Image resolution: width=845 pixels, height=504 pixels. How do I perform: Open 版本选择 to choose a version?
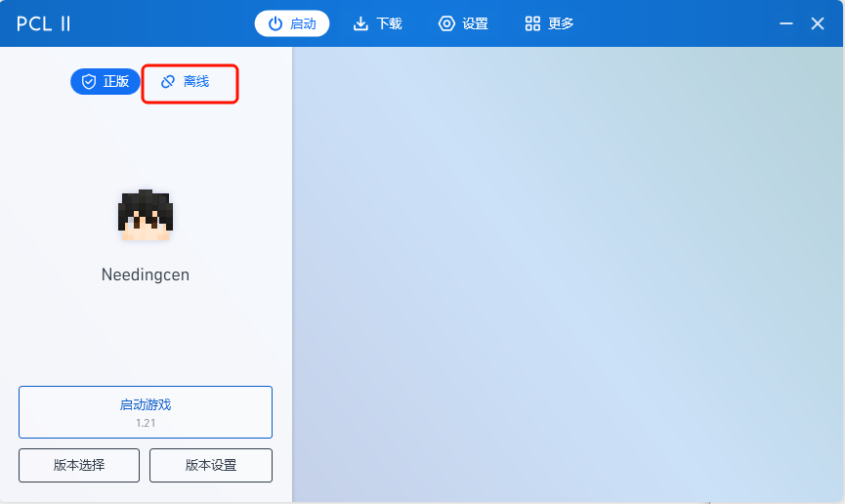pyautogui.click(x=79, y=466)
